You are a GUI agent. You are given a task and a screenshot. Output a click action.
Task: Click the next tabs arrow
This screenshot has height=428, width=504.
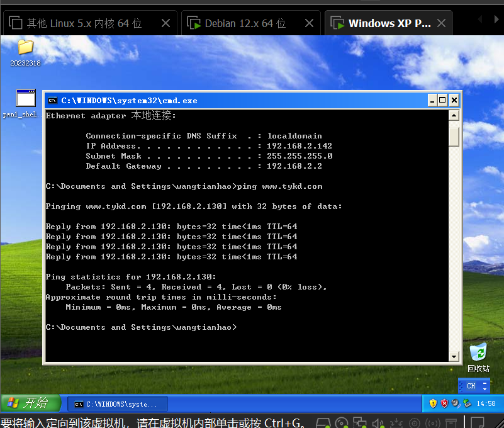[496, 20]
